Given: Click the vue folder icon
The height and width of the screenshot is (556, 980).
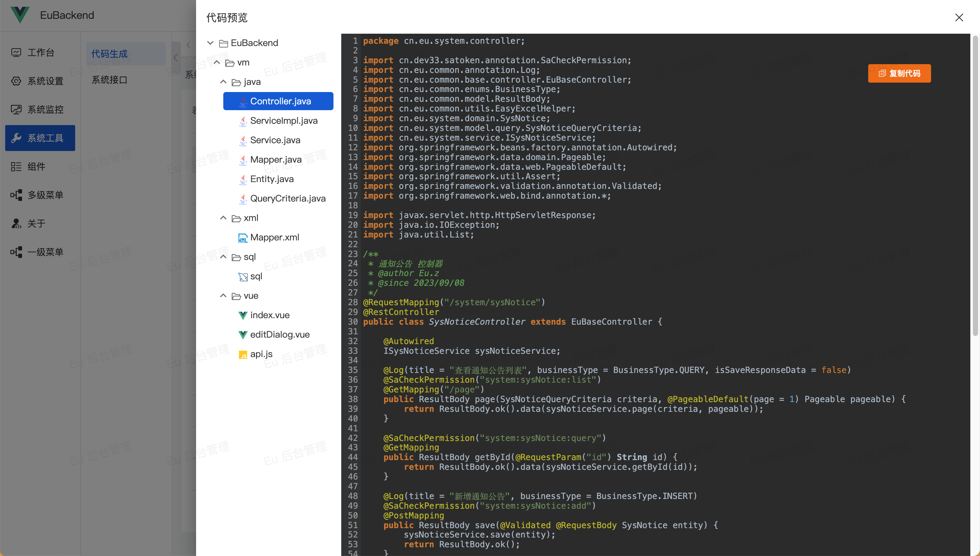Looking at the screenshot, I should 236,296.
